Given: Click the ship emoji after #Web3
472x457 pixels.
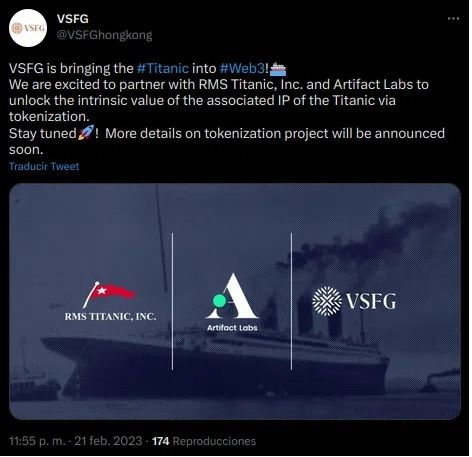Looking at the screenshot, I should click(278, 69).
